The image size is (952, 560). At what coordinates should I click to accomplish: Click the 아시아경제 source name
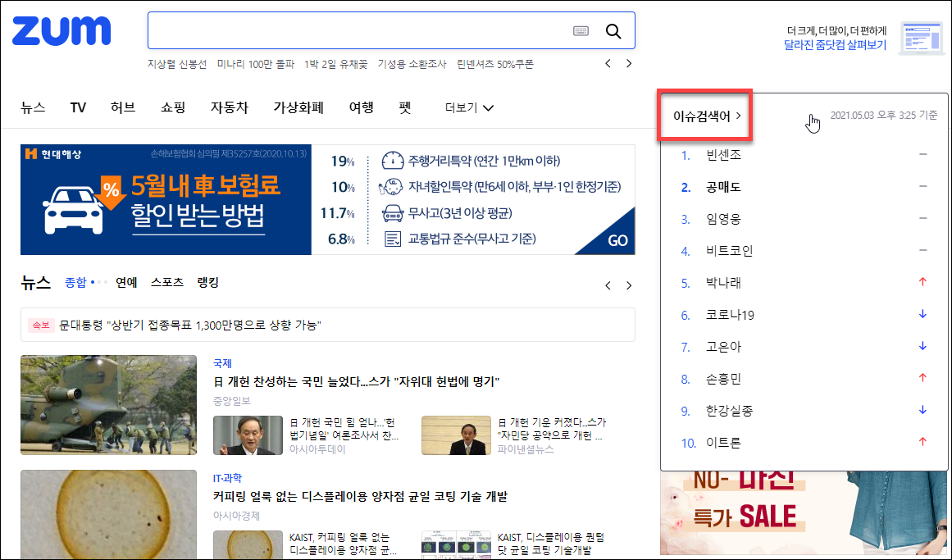(236, 516)
